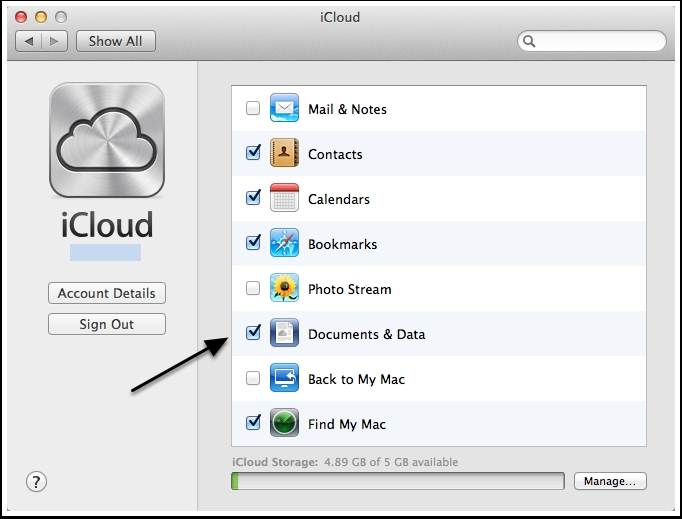Click the Calendars icon
The width and height of the screenshot is (682, 519).
tap(284, 198)
